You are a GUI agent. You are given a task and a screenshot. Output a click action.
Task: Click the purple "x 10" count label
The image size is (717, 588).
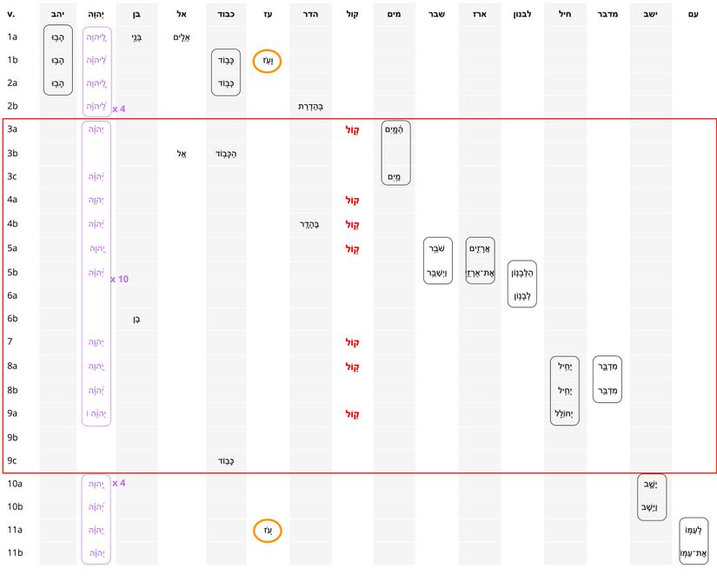119,279
